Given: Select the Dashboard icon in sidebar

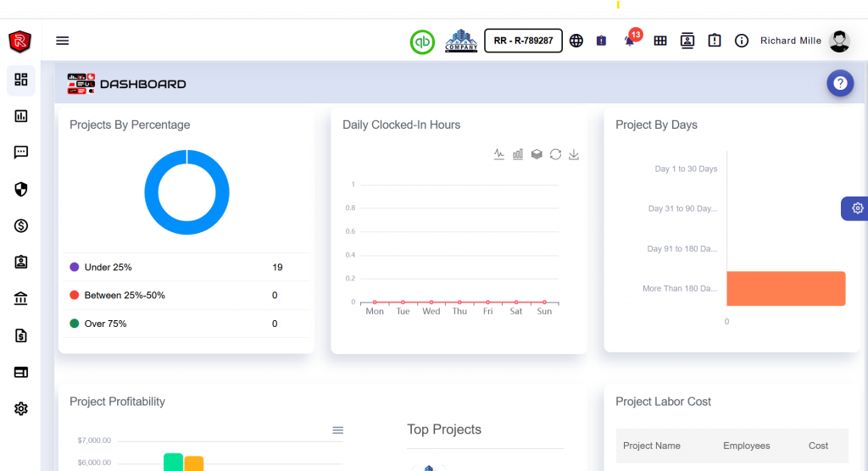Looking at the screenshot, I should [21, 80].
